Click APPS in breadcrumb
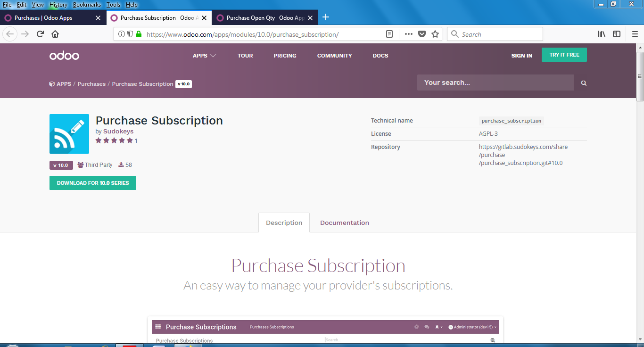644x347 pixels. click(64, 84)
